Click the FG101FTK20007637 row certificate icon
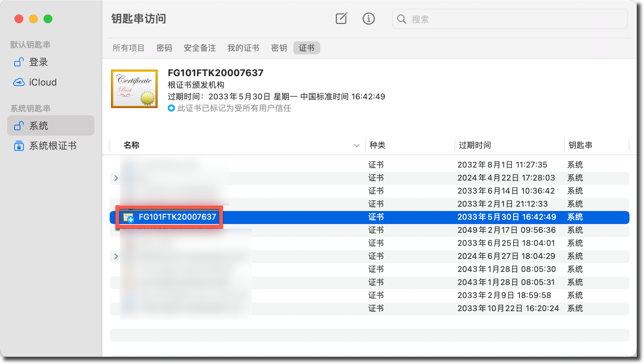Image resolution: width=644 pixels, height=364 pixels. (x=129, y=217)
